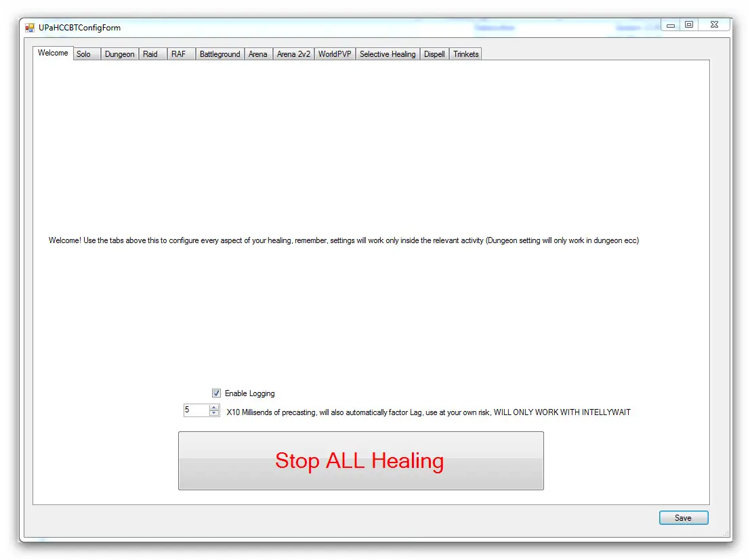Open the Dungeon tab

[x=119, y=54]
